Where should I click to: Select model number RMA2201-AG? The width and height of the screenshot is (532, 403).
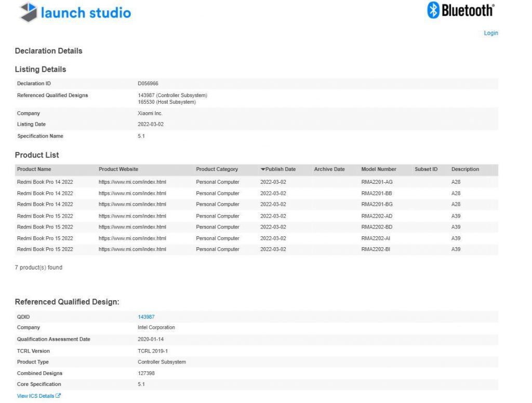[x=377, y=182]
